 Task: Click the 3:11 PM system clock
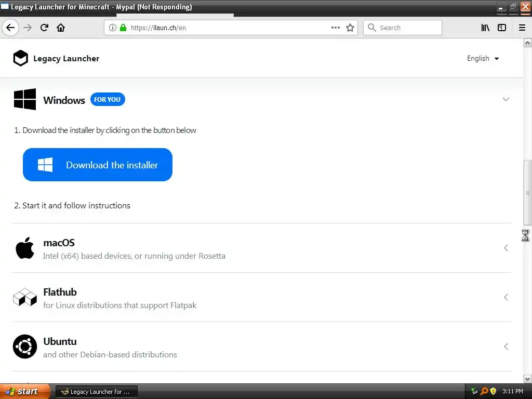512,391
